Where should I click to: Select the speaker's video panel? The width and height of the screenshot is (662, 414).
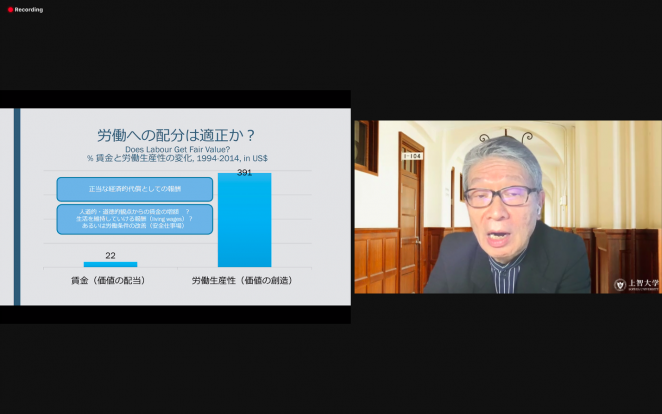pyautogui.click(x=507, y=207)
